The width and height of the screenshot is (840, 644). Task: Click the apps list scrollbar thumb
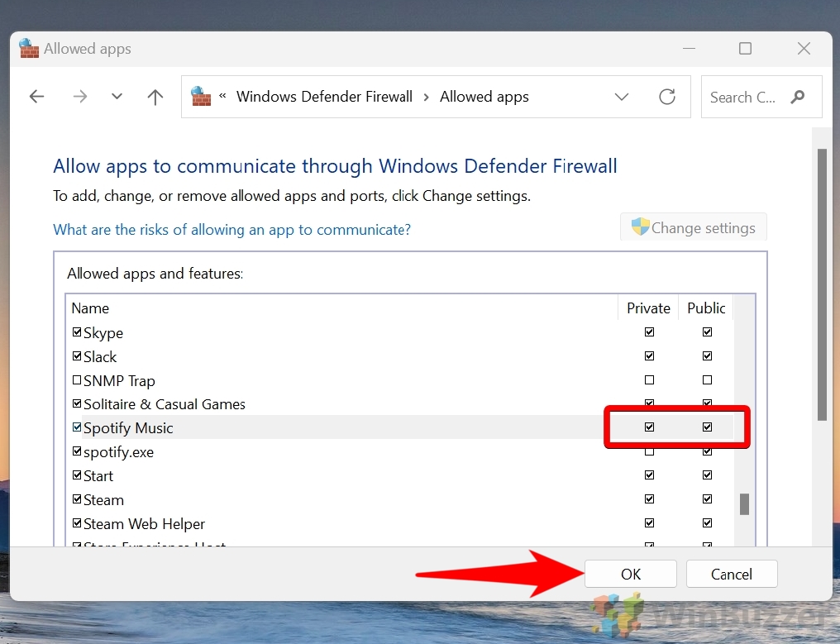tap(744, 504)
